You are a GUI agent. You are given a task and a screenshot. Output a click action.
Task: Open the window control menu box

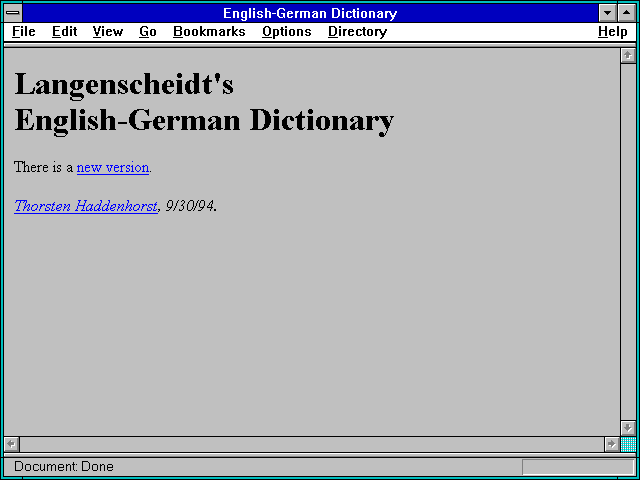pos(13,13)
